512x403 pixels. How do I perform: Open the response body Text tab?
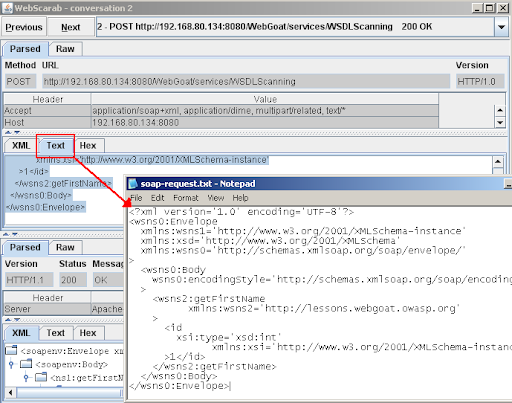click(x=56, y=333)
